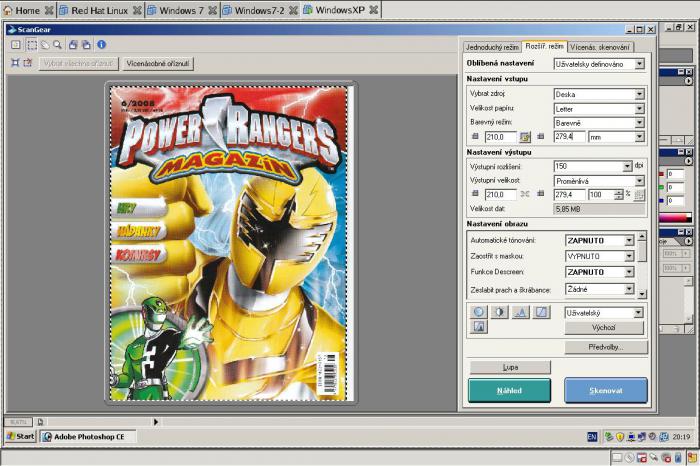Screen dimensions: 700x466
Task: Click the input width field 210,0
Action: [500, 137]
